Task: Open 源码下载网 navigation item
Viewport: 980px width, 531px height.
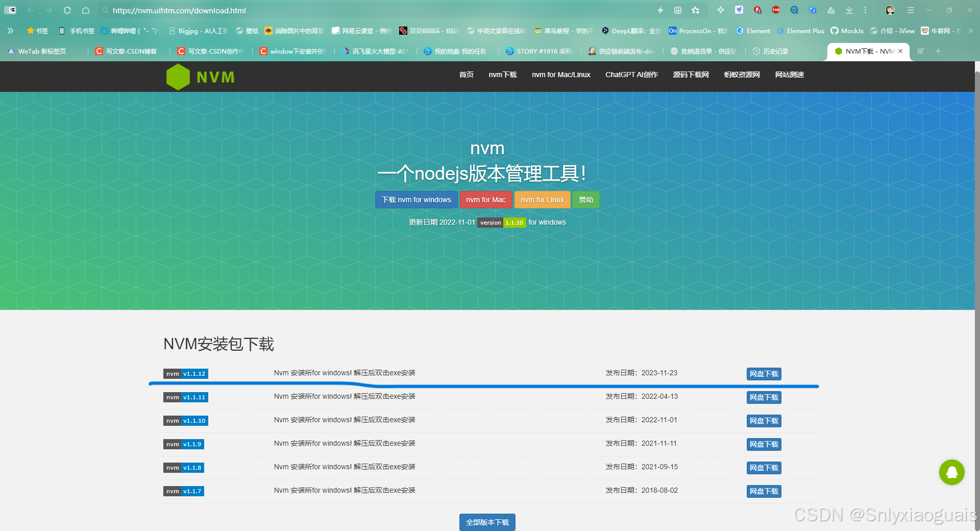Action: 691,75
